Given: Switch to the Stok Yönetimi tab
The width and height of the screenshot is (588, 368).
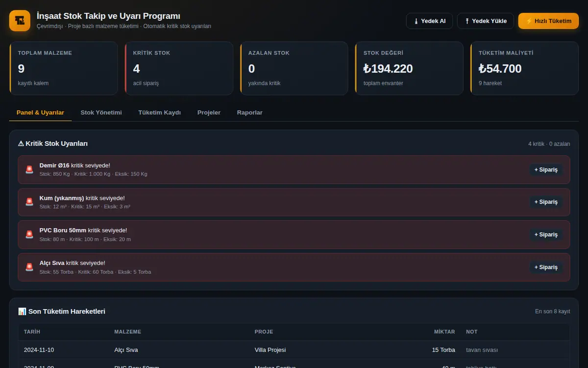Looking at the screenshot, I should tap(101, 112).
